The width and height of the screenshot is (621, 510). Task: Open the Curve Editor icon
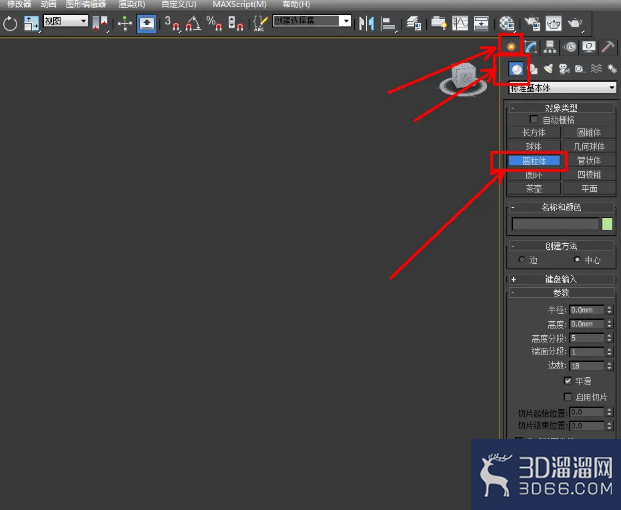460,23
